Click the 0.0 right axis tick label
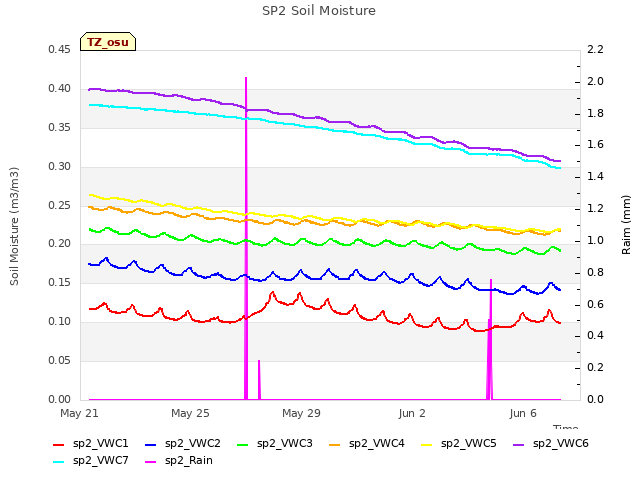The width and height of the screenshot is (640, 480). tap(596, 399)
